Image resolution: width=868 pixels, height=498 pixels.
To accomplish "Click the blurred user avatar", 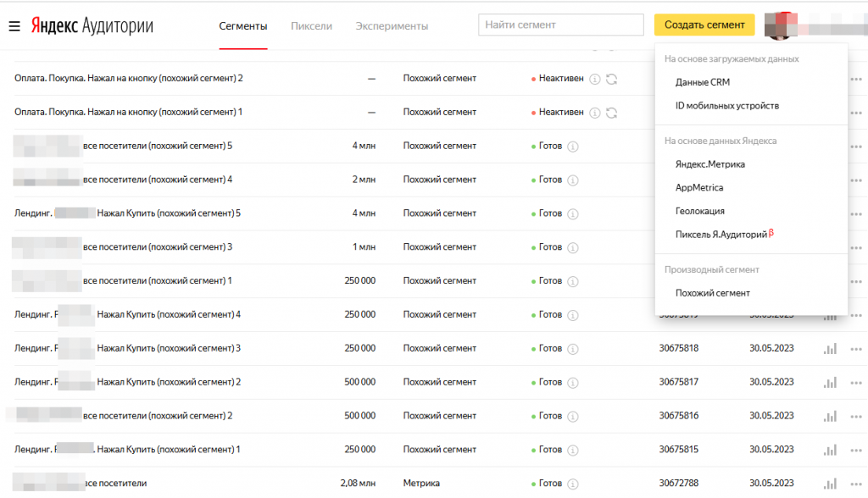I will 781,25.
